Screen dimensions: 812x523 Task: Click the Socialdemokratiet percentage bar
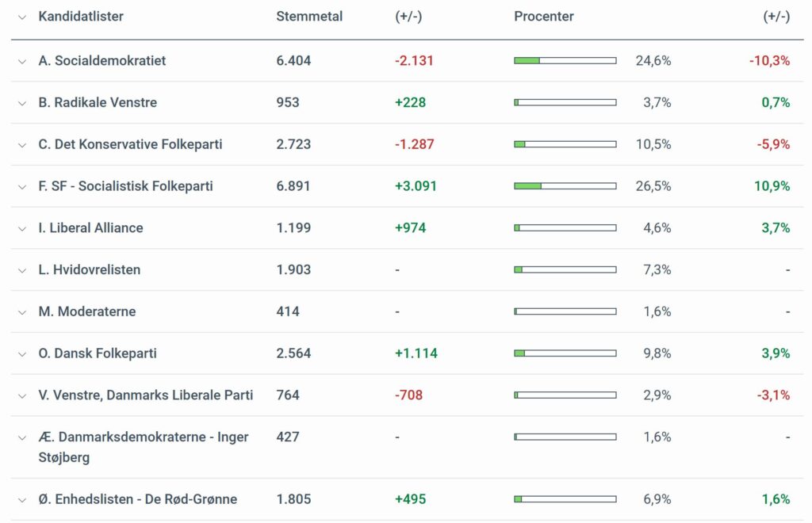pos(565,61)
